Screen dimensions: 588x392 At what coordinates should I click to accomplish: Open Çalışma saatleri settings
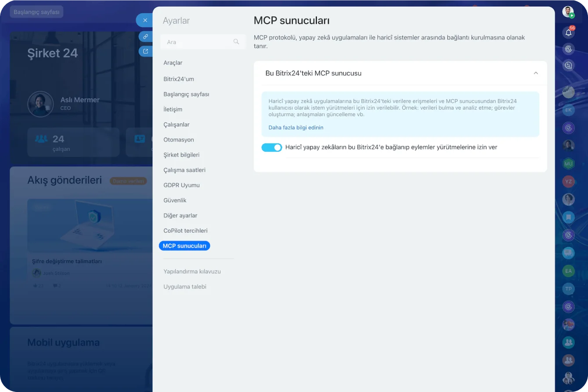pyautogui.click(x=184, y=170)
